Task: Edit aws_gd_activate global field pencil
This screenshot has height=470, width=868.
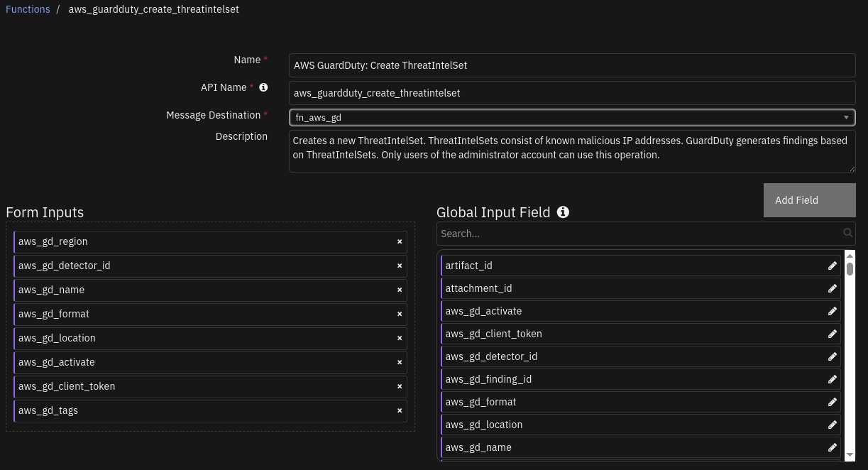Action: 833,311
